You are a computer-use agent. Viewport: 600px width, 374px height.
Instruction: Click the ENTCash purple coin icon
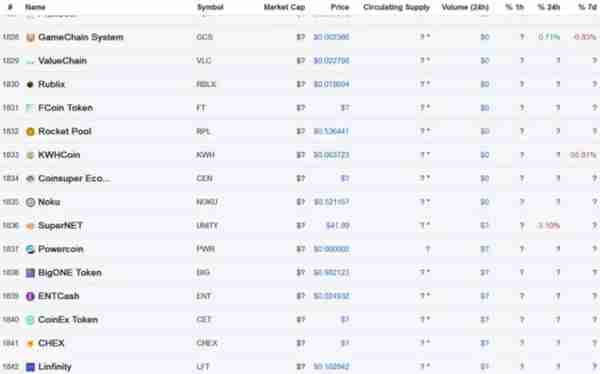[30, 296]
